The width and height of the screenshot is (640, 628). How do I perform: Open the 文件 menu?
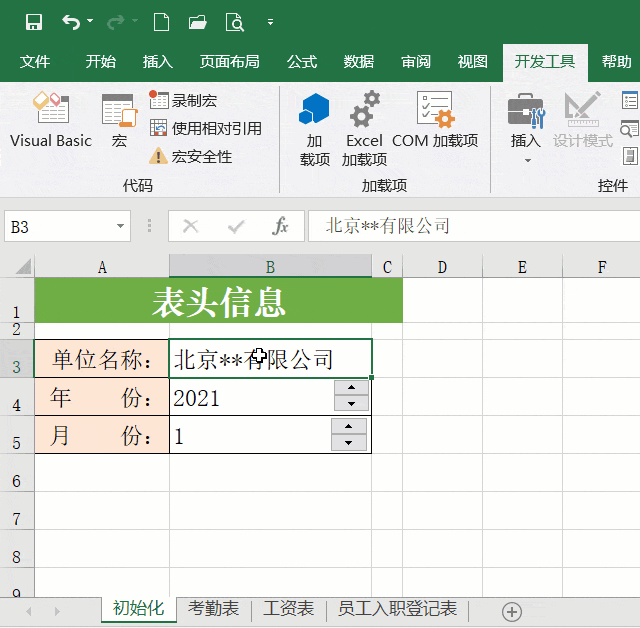point(35,62)
